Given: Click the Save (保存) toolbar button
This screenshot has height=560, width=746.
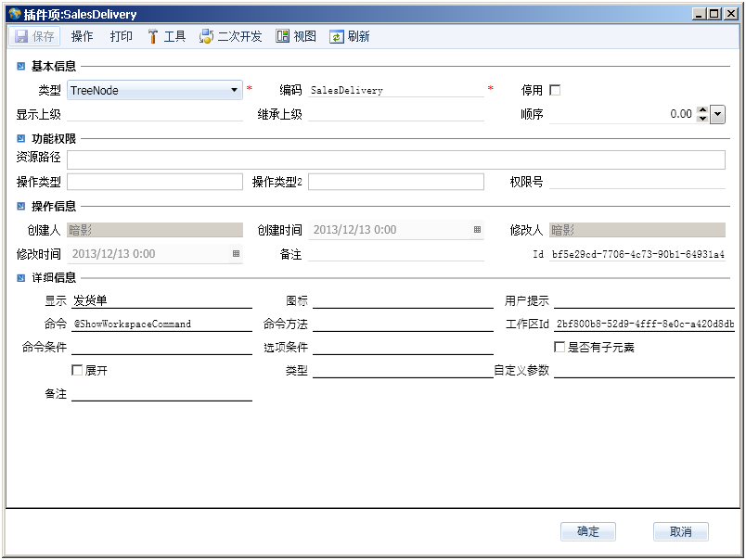Looking at the screenshot, I should (x=34, y=36).
